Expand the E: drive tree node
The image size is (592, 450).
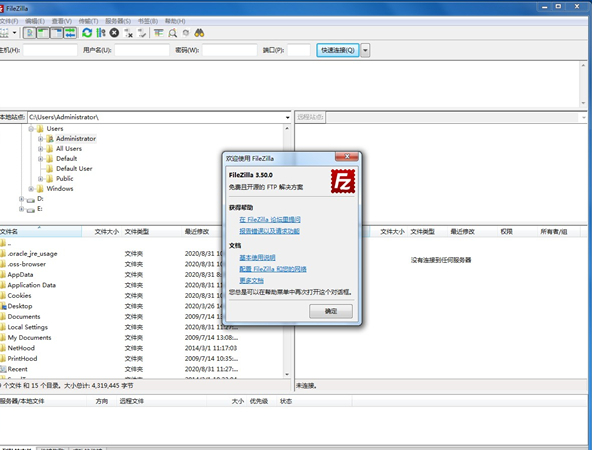(x=22, y=209)
